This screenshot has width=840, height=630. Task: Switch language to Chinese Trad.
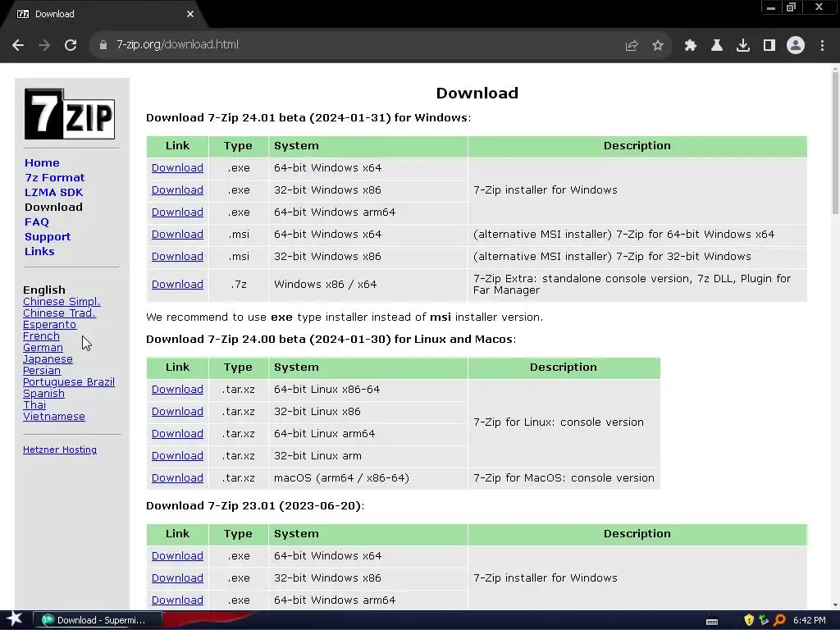[59, 313]
